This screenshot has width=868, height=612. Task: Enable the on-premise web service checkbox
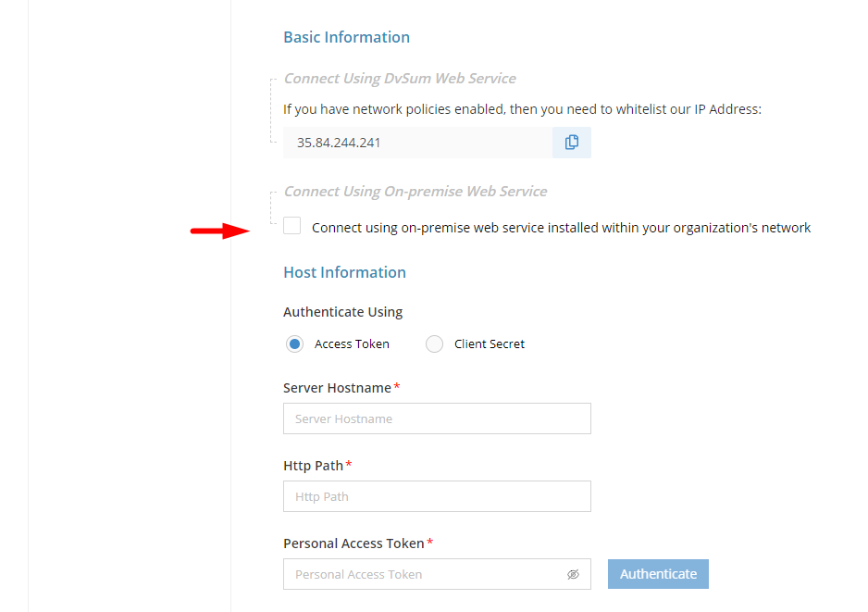pos(291,225)
